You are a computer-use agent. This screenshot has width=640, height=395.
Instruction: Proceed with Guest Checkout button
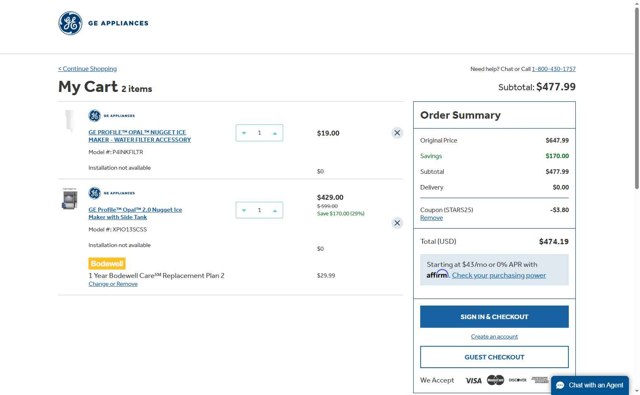tap(494, 357)
